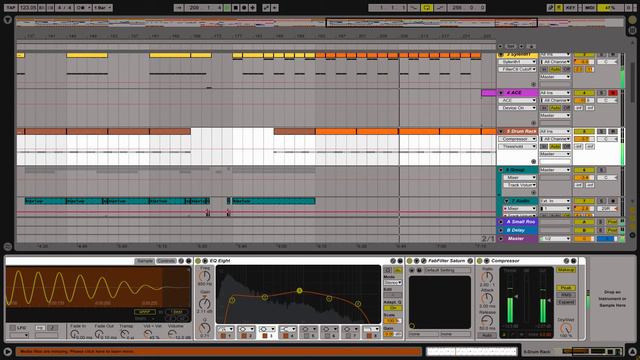The width and height of the screenshot is (640, 360).
Task: Select the B Delay return track
Action: [x=516, y=230]
